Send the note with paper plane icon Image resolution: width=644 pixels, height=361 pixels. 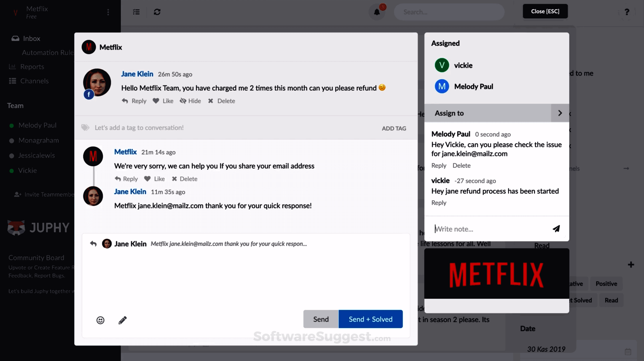point(556,229)
